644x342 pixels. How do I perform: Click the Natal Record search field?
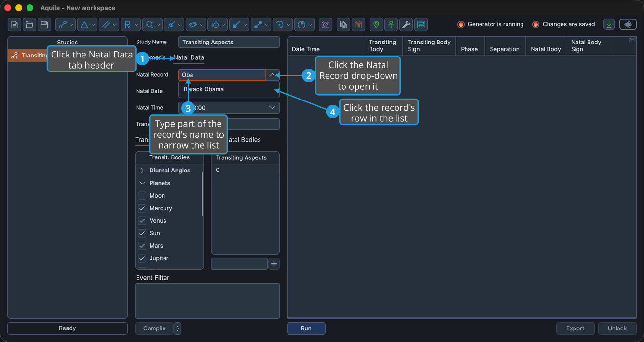click(x=222, y=75)
